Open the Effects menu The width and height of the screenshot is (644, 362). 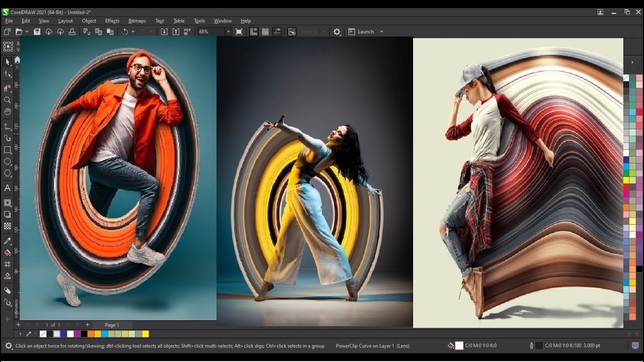pos(112,21)
